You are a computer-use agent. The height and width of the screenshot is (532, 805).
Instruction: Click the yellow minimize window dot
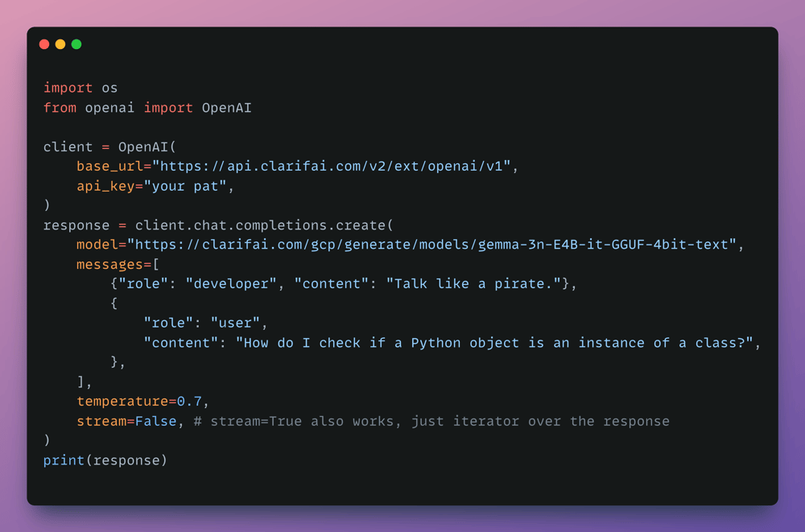pyautogui.click(x=60, y=44)
